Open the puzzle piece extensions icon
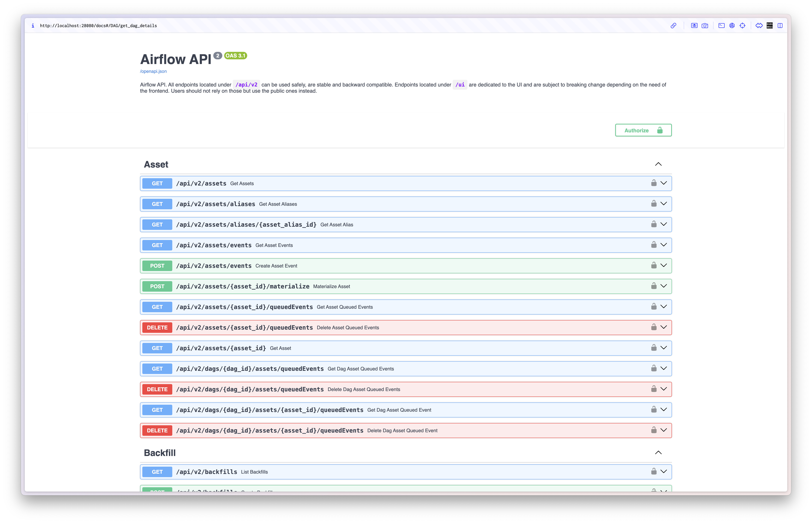 [759, 26]
